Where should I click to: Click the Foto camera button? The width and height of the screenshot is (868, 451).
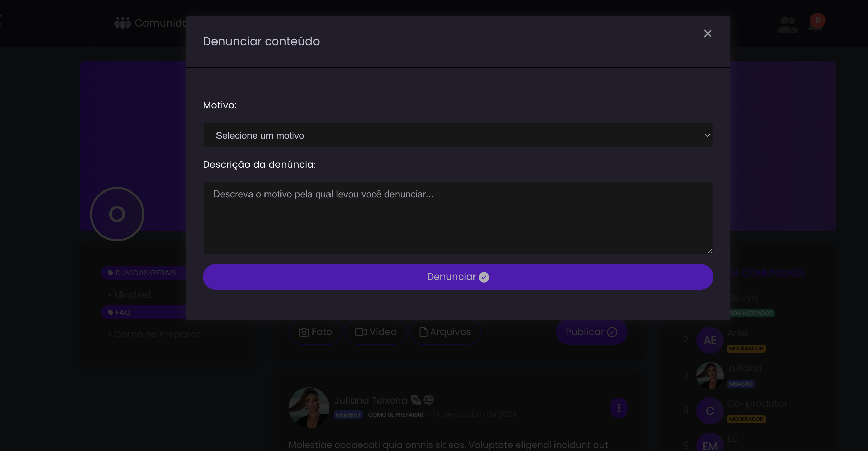click(x=315, y=332)
